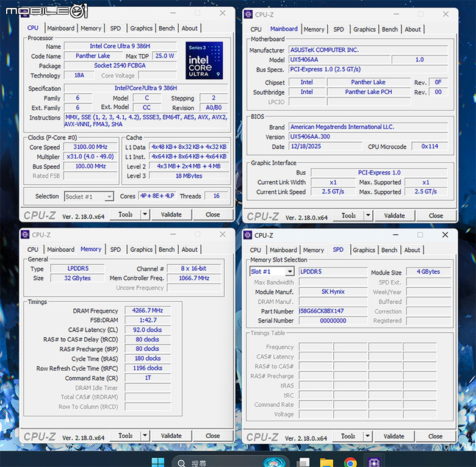Open Task View from the taskbar
476x467 pixels.
[x=303, y=463]
